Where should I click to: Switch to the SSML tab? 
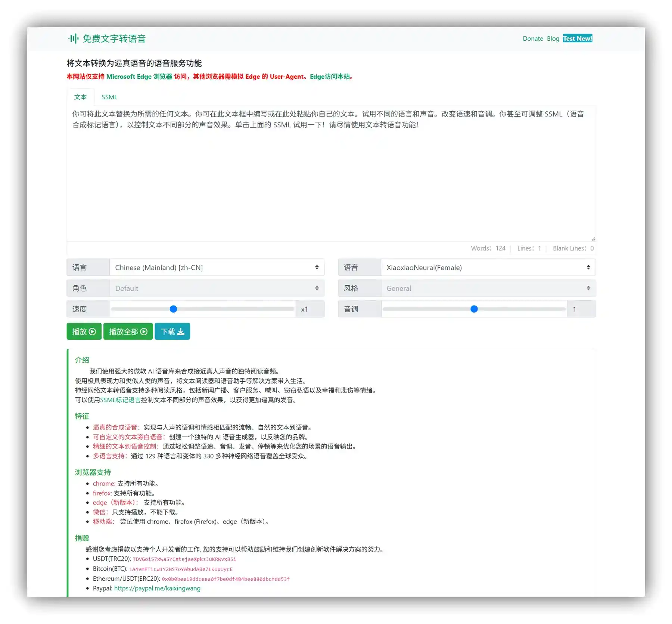pyautogui.click(x=109, y=97)
